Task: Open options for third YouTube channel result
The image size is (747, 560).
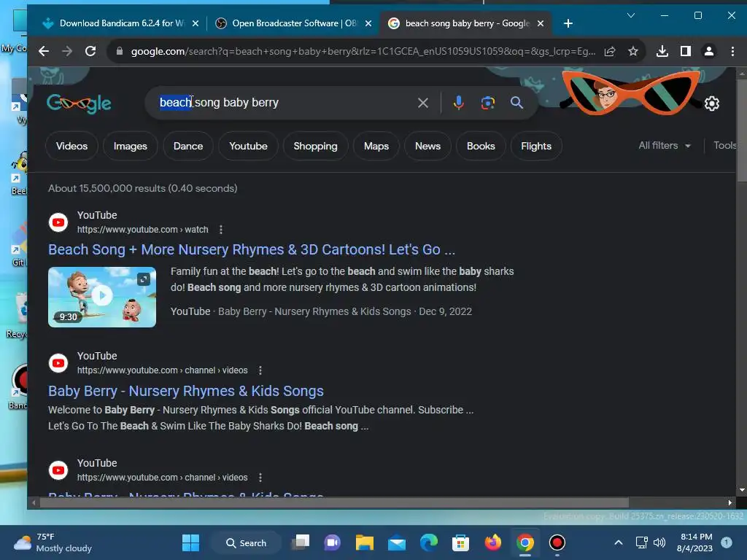Action: tap(260, 477)
